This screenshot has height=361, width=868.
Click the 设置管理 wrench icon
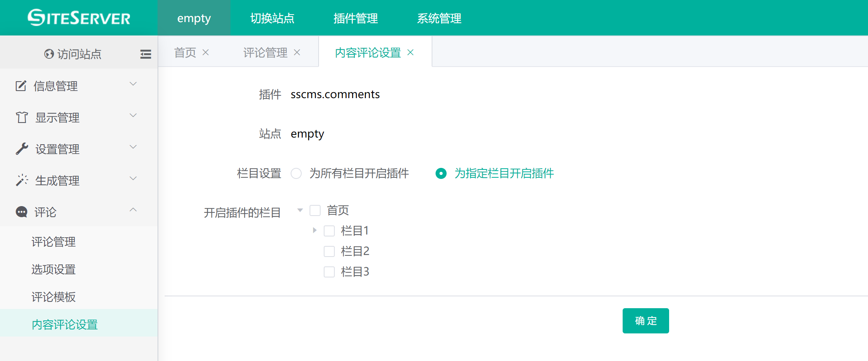coord(22,149)
